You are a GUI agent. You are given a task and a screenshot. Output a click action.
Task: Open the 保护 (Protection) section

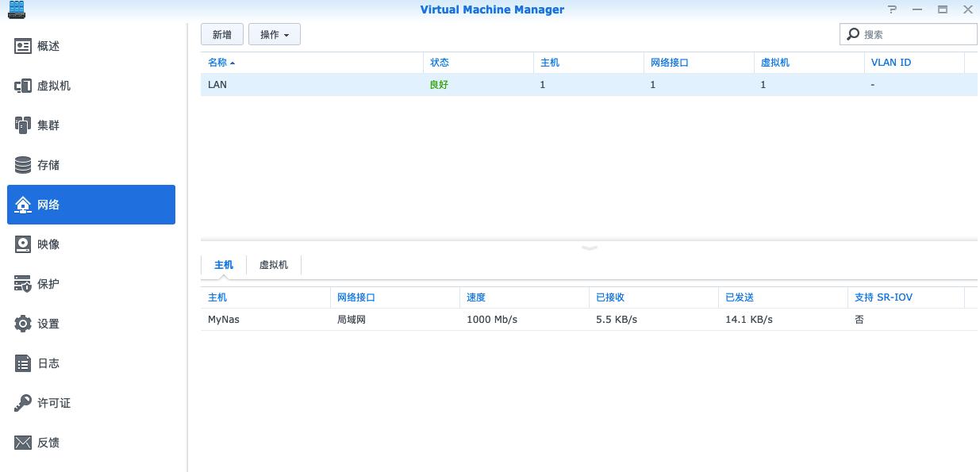[47, 284]
